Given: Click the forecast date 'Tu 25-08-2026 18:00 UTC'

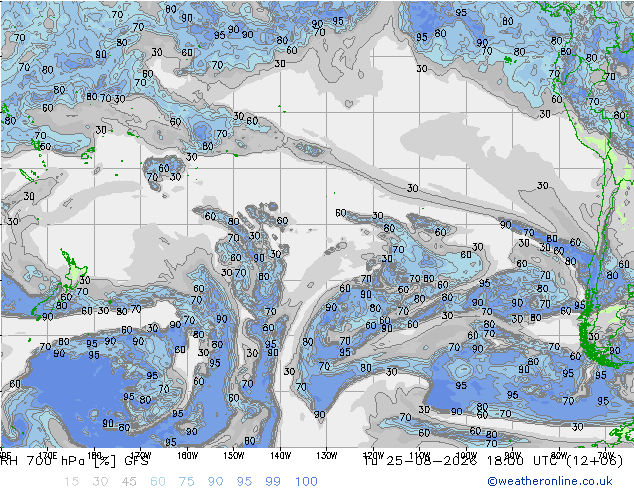Looking at the screenshot, I should 464,460.
